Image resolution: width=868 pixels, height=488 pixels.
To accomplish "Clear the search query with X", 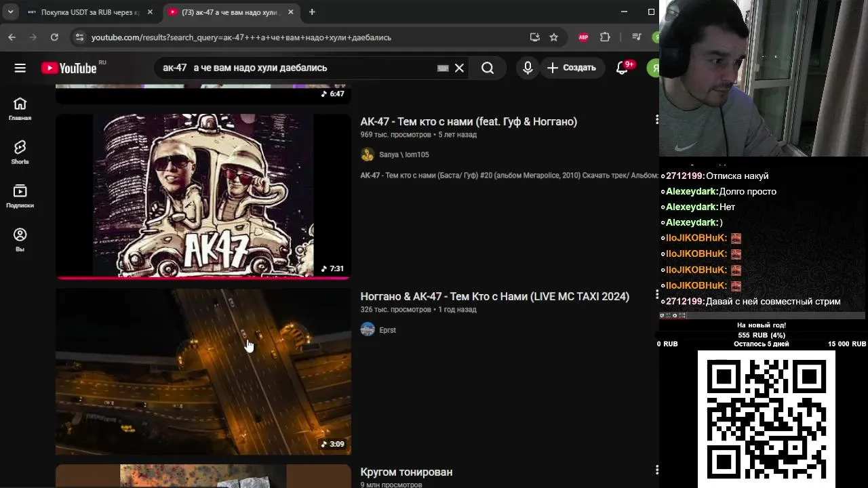I will coord(459,68).
